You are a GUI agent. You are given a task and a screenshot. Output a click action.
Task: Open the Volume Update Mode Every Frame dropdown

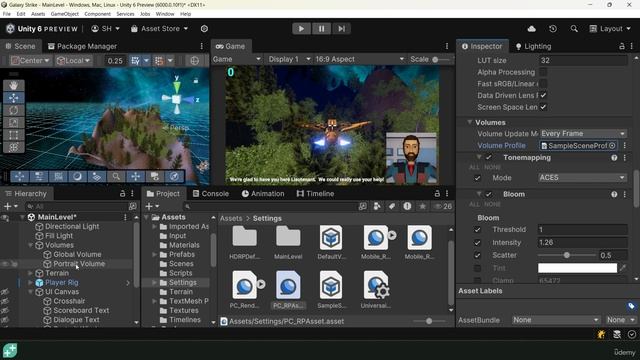point(583,133)
